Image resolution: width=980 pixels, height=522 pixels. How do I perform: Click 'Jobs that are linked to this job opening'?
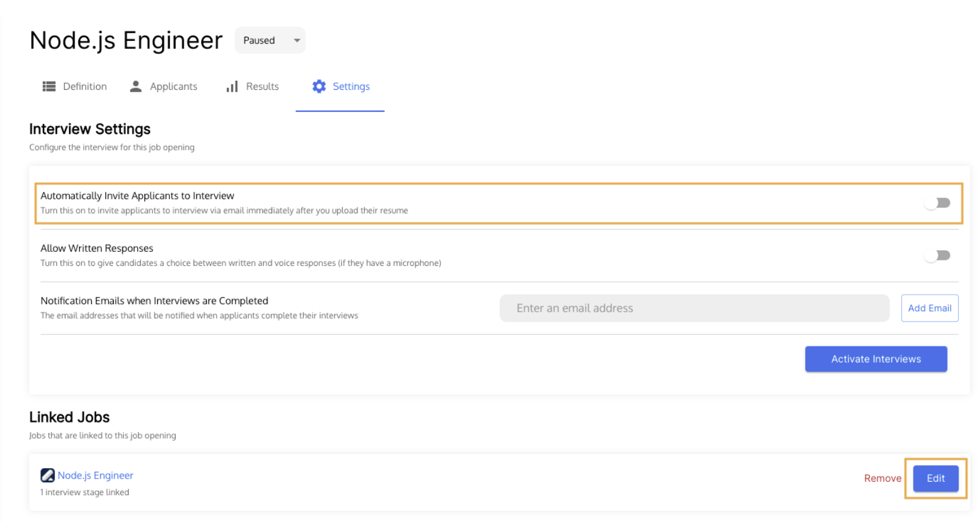point(103,435)
